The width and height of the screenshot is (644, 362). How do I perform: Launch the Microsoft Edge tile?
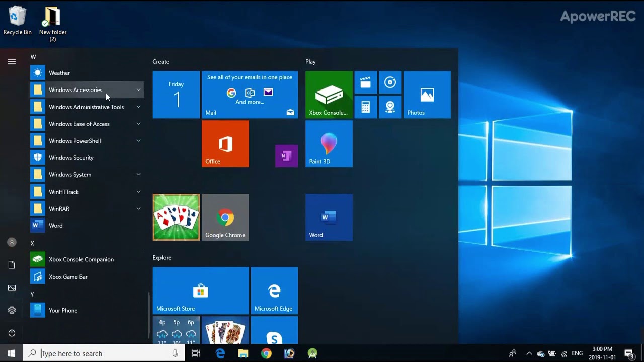point(274,291)
